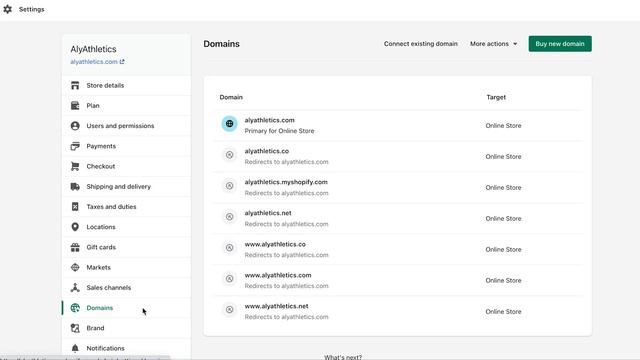640x360 pixels.
Task: Click globe icon beside alyathletics.com primary domain
Action: 229,124
